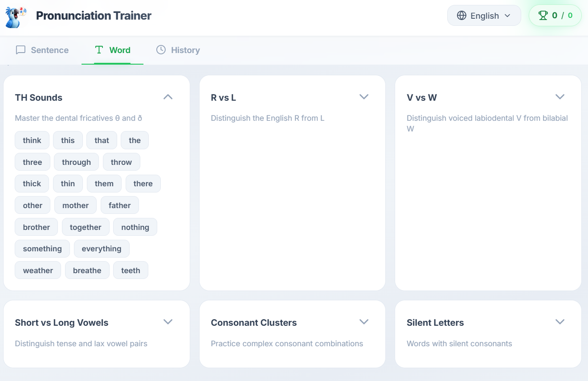
Task: Click the globe icon beside English
Action: point(461,16)
